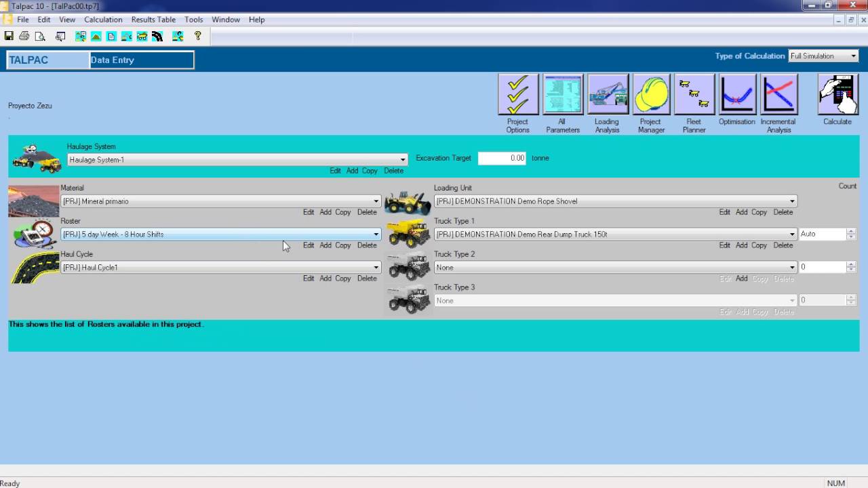This screenshot has height=488, width=868.
Task: Open the Type of Calculation dropdown
Action: point(853,56)
